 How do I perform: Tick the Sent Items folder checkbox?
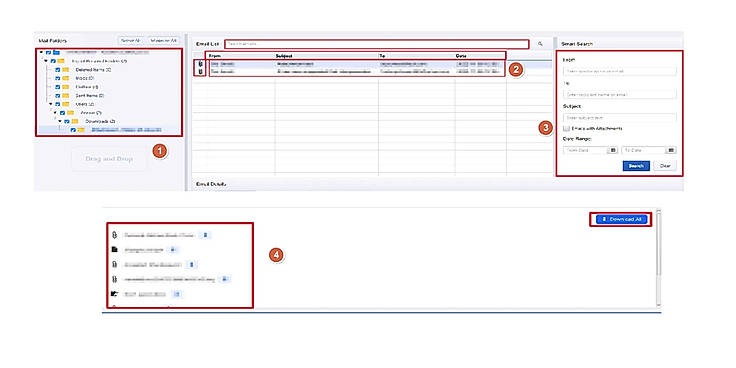tap(58, 95)
